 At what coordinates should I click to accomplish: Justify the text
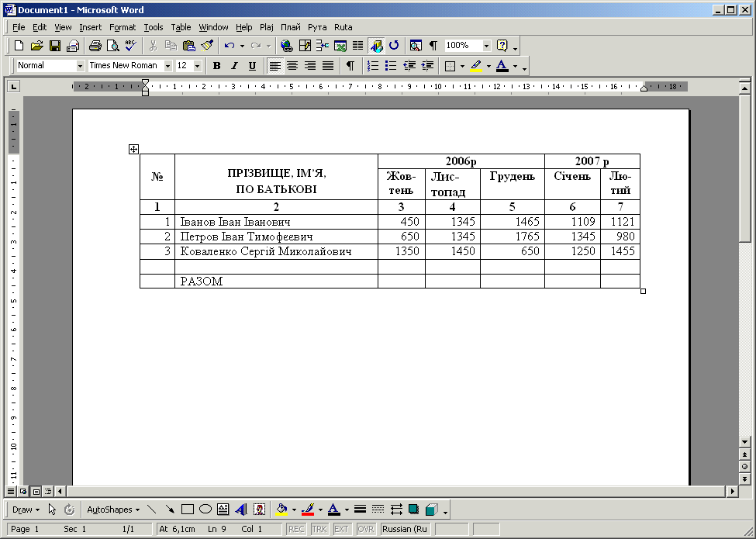328,66
